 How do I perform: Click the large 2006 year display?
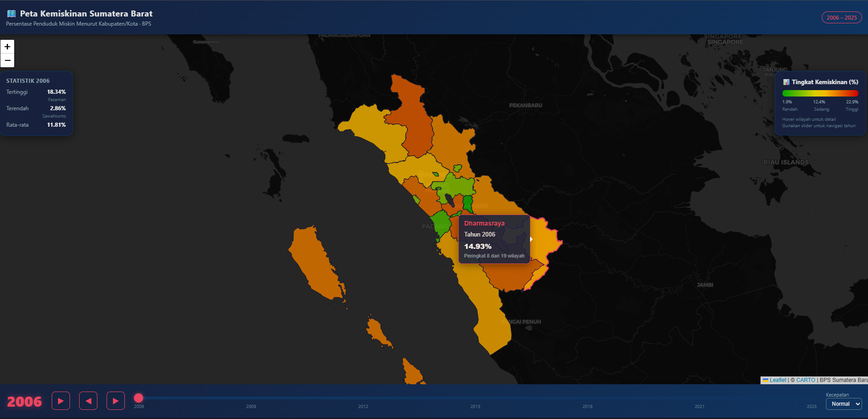pyautogui.click(x=24, y=402)
